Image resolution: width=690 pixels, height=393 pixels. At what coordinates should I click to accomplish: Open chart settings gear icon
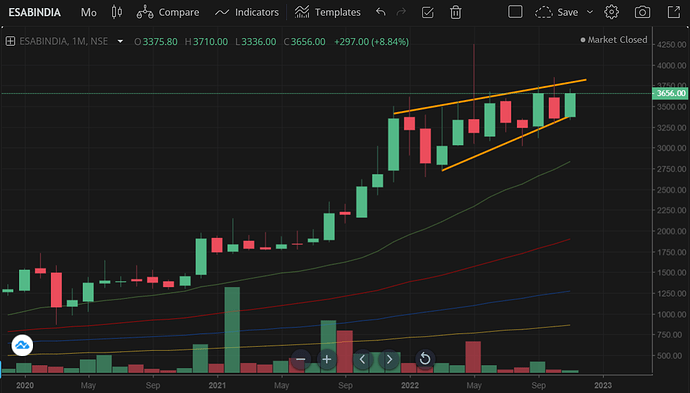pyautogui.click(x=611, y=12)
